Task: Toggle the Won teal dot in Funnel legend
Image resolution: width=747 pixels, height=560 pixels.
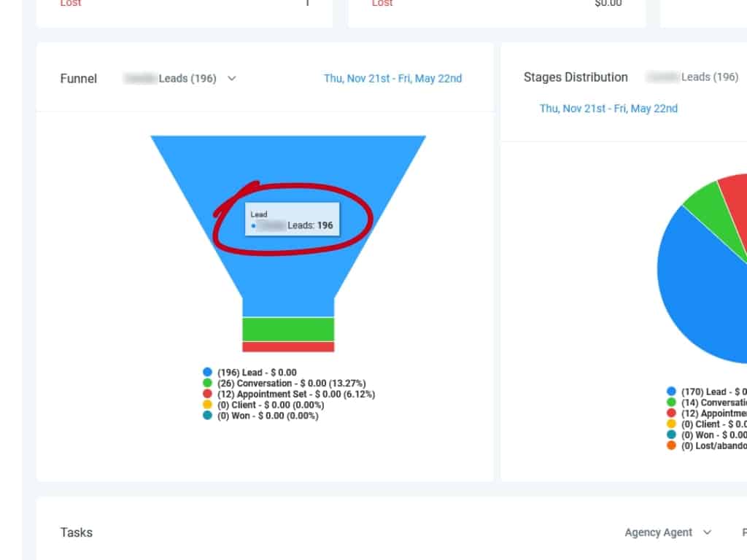Action: click(x=208, y=416)
